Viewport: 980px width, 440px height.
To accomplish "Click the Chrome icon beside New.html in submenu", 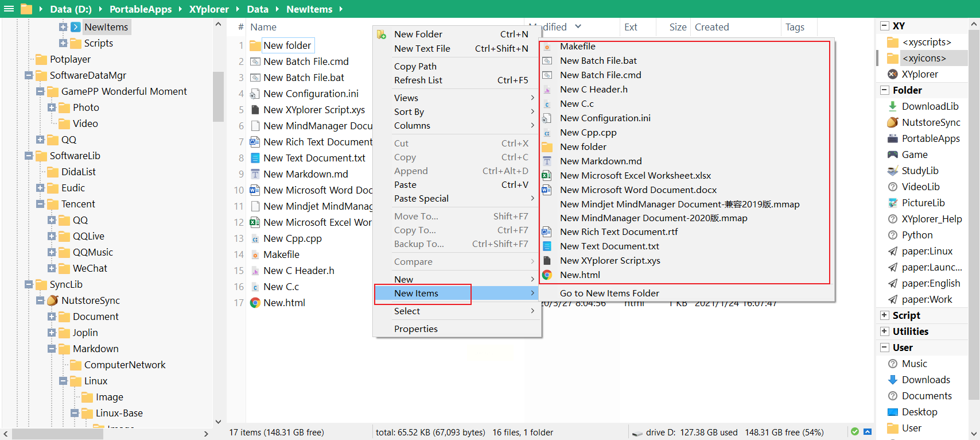I will tap(547, 275).
